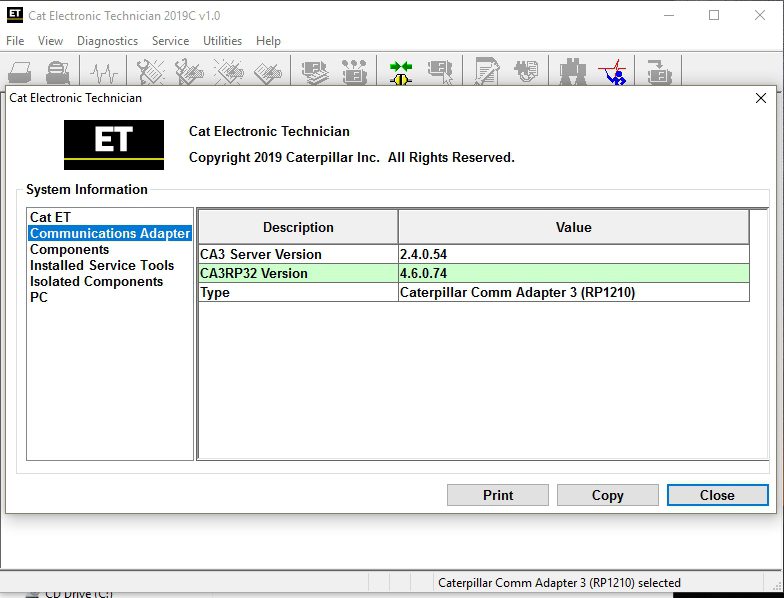Choose Isolated Components from the list
This screenshot has width=784, height=598.
point(96,281)
